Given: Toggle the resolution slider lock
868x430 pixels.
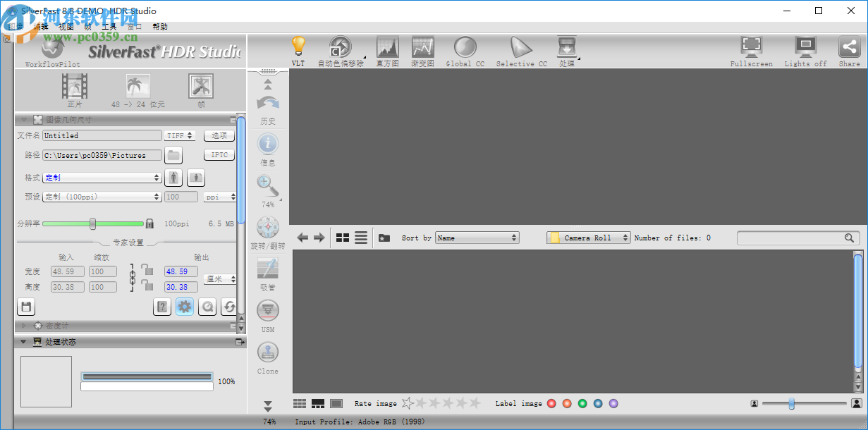Looking at the screenshot, I should point(149,223).
